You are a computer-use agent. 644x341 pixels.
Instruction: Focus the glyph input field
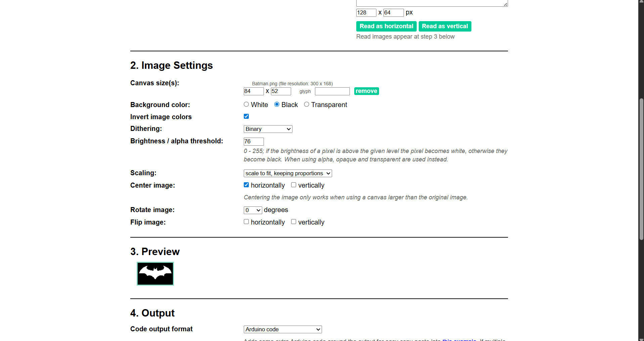click(x=332, y=91)
